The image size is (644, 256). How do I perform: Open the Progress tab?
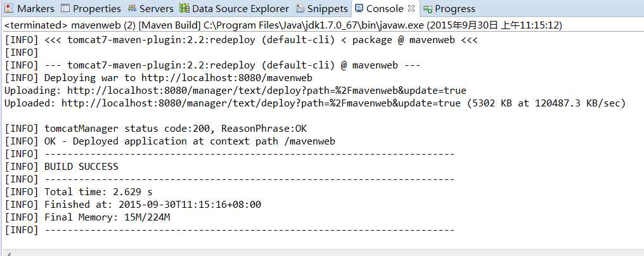pos(449,9)
